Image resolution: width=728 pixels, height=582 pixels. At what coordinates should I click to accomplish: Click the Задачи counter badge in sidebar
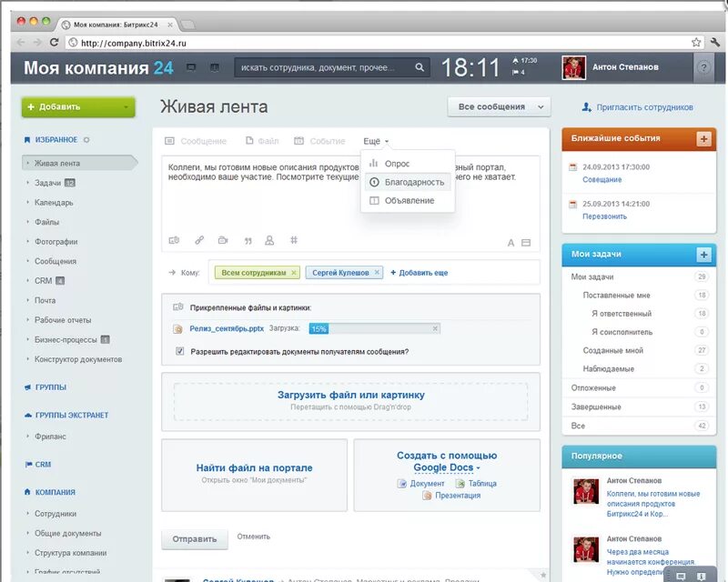[70, 183]
